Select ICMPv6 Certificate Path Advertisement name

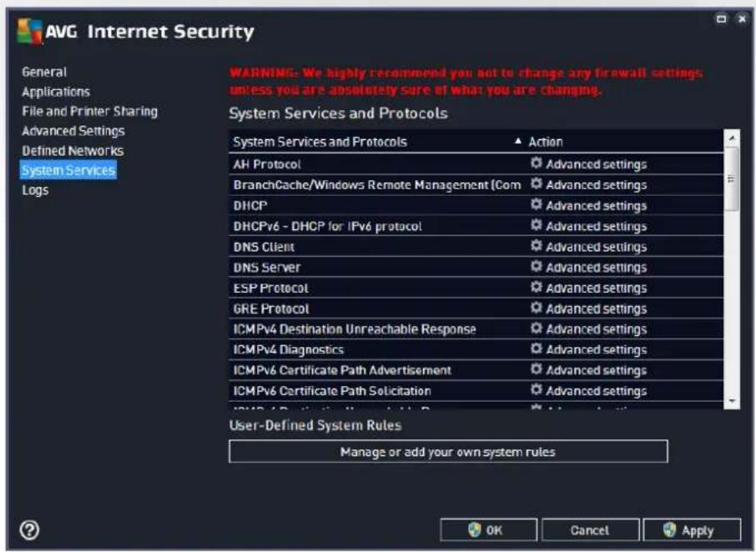tap(342, 370)
